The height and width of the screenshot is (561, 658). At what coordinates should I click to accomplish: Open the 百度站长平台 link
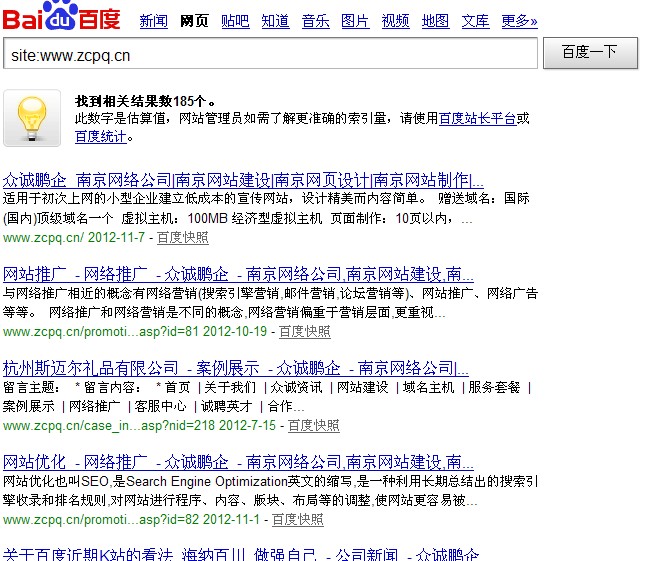[x=478, y=119]
